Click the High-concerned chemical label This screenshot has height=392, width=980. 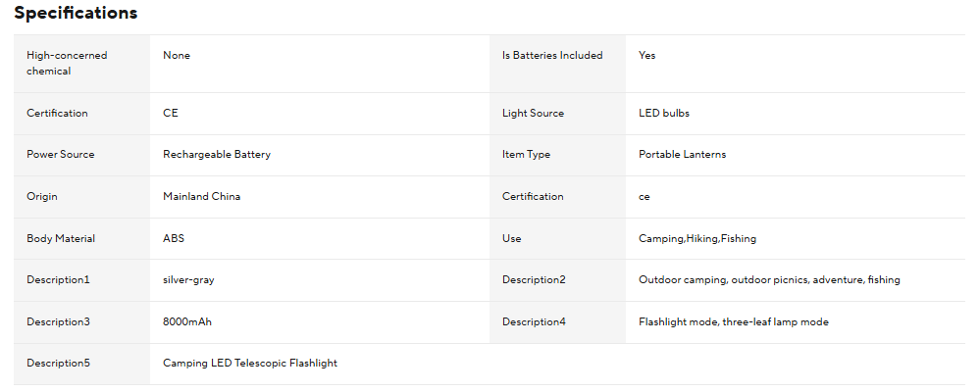tap(67, 63)
